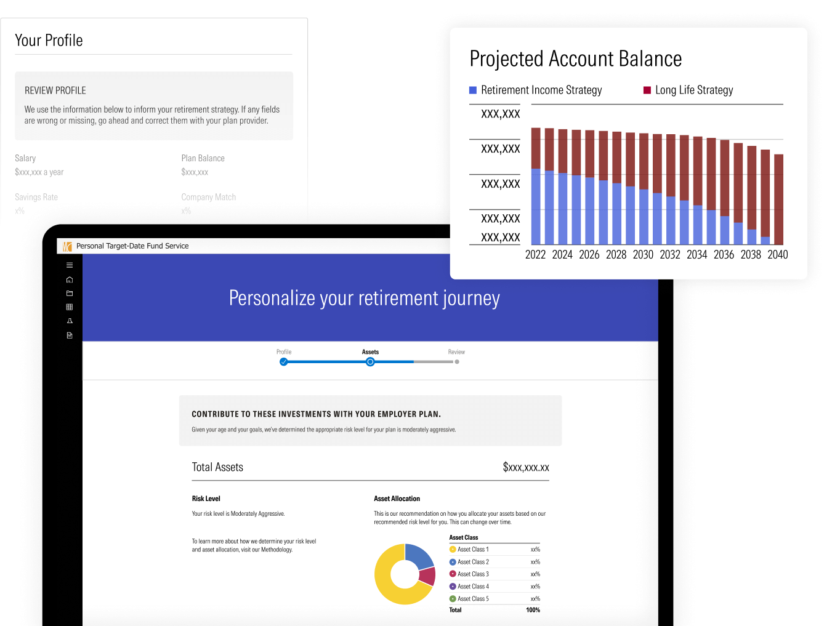This screenshot has height=626, width=840.
Task: Click the 2040 bar in projection chart
Action: click(778, 199)
